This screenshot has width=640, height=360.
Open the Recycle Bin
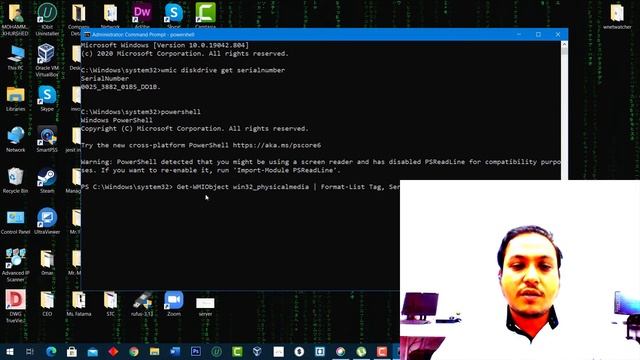[x=15, y=180]
